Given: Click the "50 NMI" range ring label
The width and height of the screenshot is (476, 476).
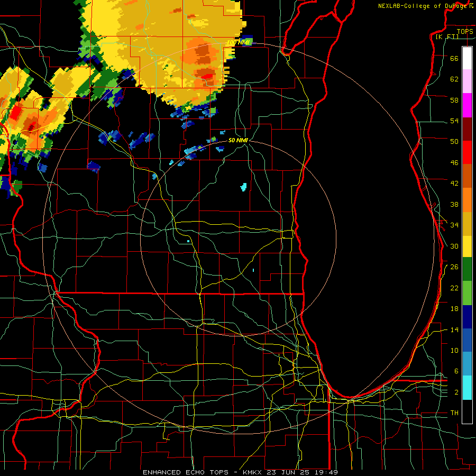Looking at the screenshot, I should tap(238, 140).
